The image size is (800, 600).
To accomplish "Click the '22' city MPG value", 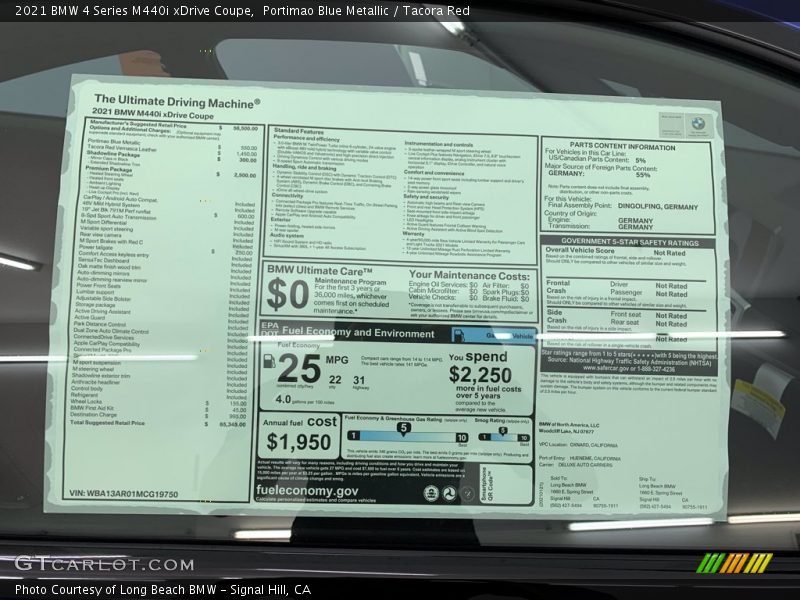I will [335, 380].
